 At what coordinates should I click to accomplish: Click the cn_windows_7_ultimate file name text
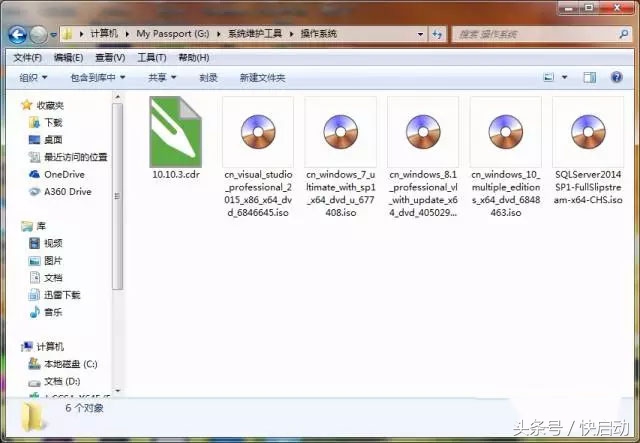340,194
